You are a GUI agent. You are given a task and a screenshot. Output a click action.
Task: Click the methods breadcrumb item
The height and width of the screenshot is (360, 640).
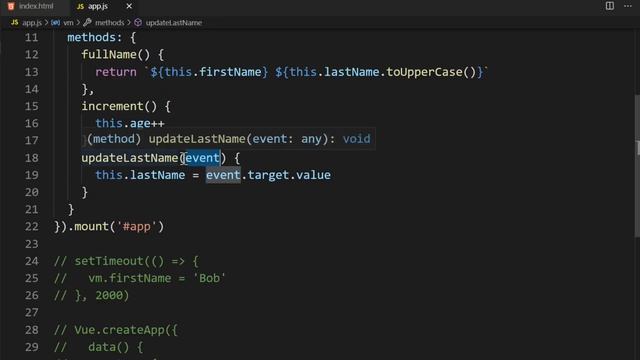coord(109,23)
